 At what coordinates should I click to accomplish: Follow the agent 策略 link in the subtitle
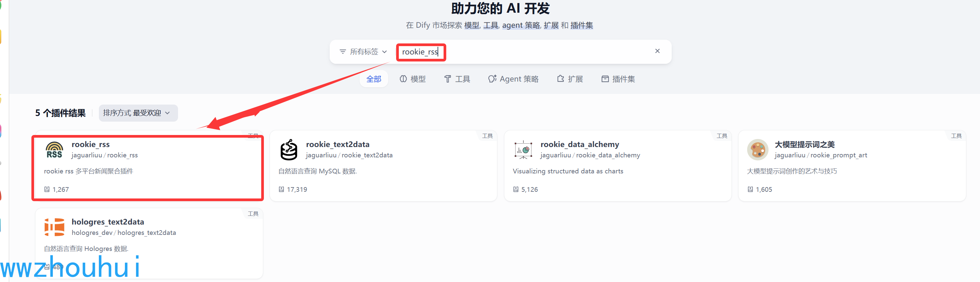pyautogui.click(x=521, y=25)
